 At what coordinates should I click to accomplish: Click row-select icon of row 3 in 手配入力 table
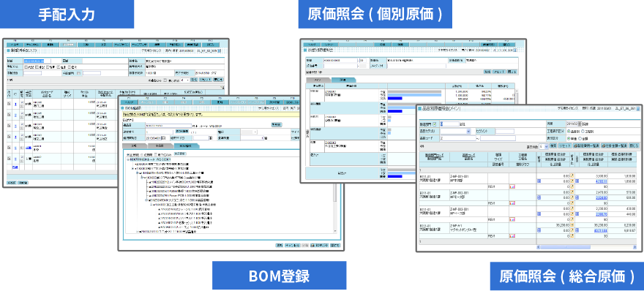click(x=9, y=126)
